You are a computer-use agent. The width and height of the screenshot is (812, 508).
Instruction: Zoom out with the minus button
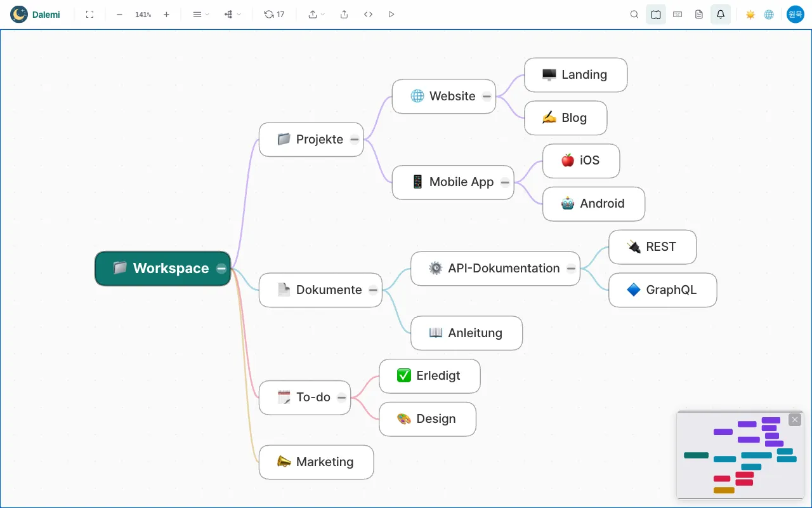coord(119,14)
